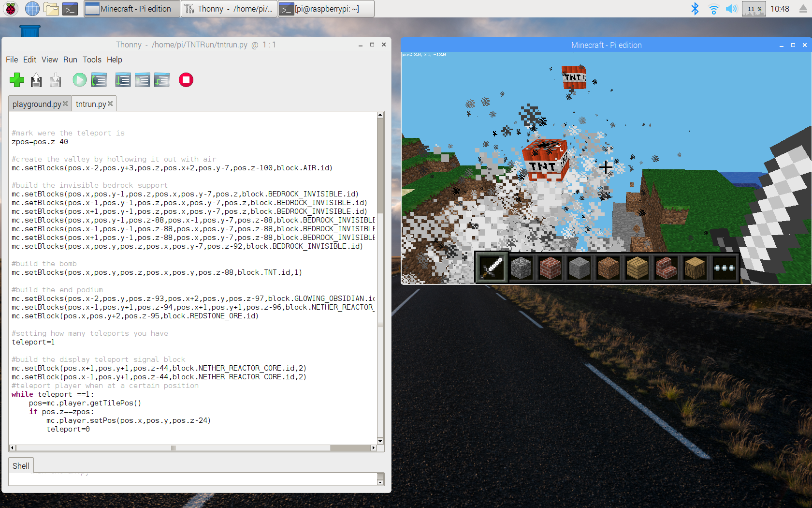Switch to the playground.py tab
The width and height of the screenshot is (812, 508).
37,104
